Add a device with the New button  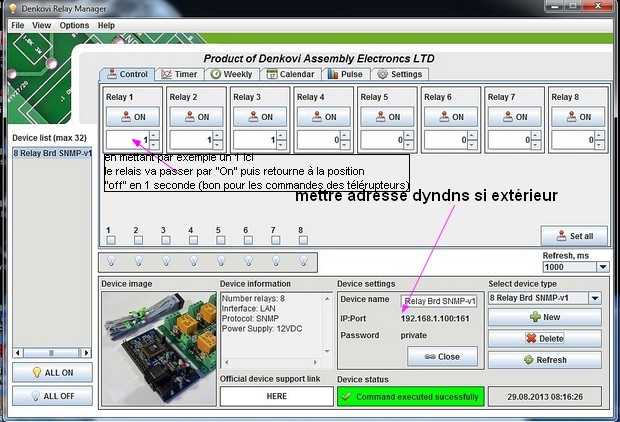[545, 318]
